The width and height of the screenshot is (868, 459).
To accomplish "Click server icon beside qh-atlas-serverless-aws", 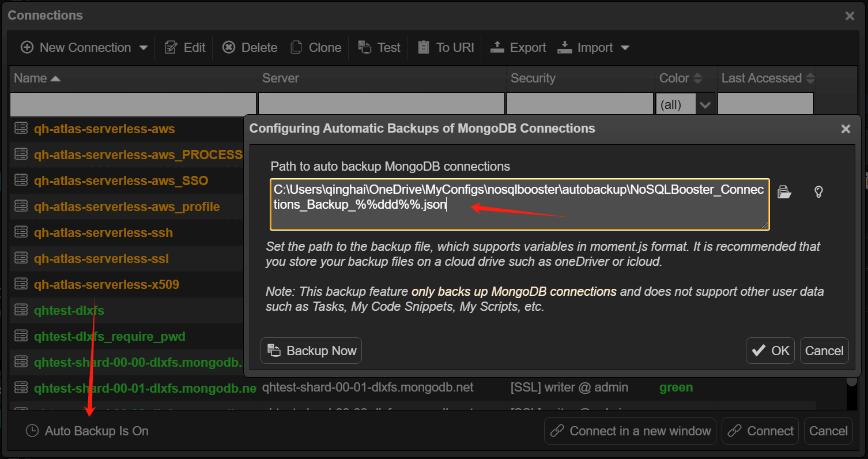I will [x=21, y=128].
